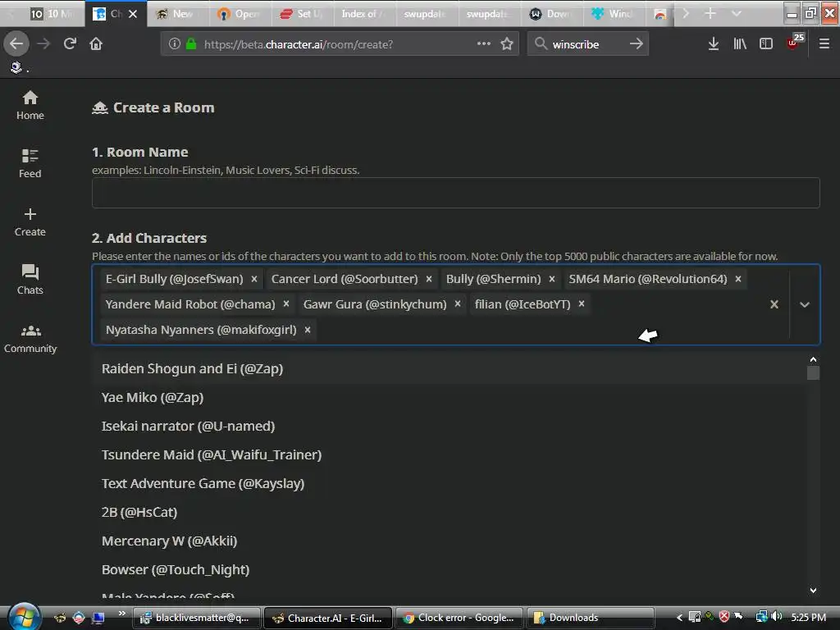Choose Isekai narrator from list
The width and height of the screenshot is (840, 630).
449,426
